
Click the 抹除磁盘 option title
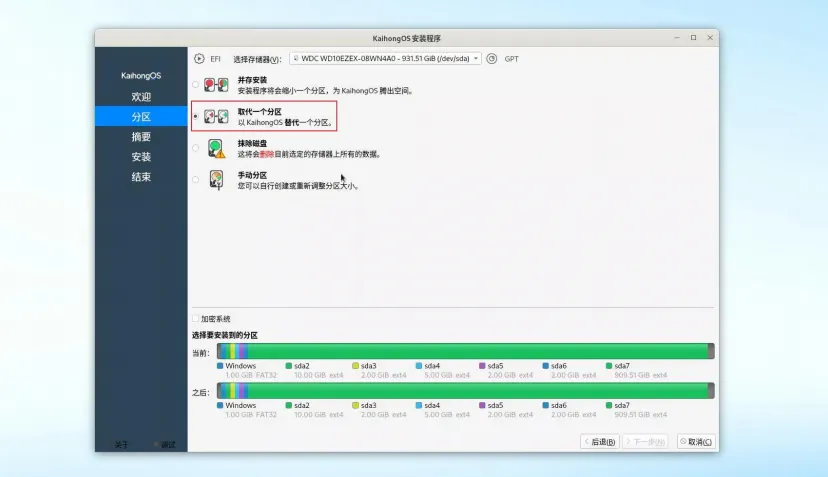tap(252, 143)
